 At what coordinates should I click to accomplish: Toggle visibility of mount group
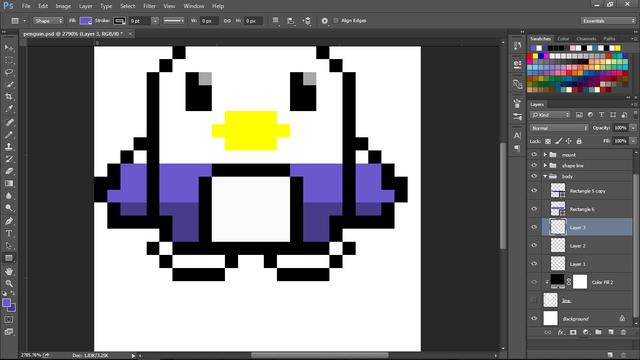pos(534,155)
